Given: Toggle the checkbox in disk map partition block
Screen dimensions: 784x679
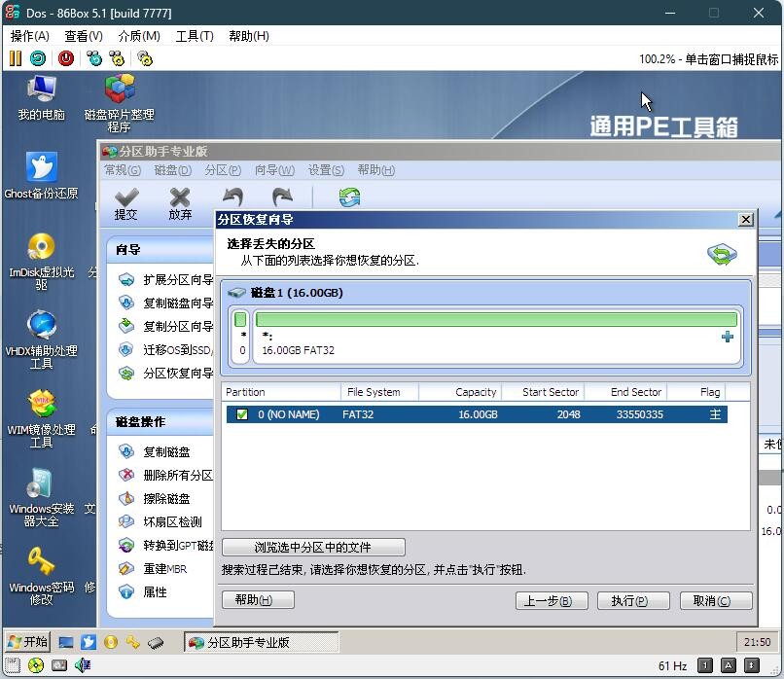Looking at the screenshot, I should (x=240, y=319).
